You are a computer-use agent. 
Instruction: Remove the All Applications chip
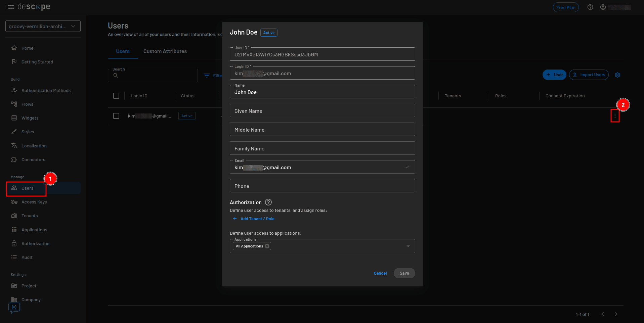point(267,246)
